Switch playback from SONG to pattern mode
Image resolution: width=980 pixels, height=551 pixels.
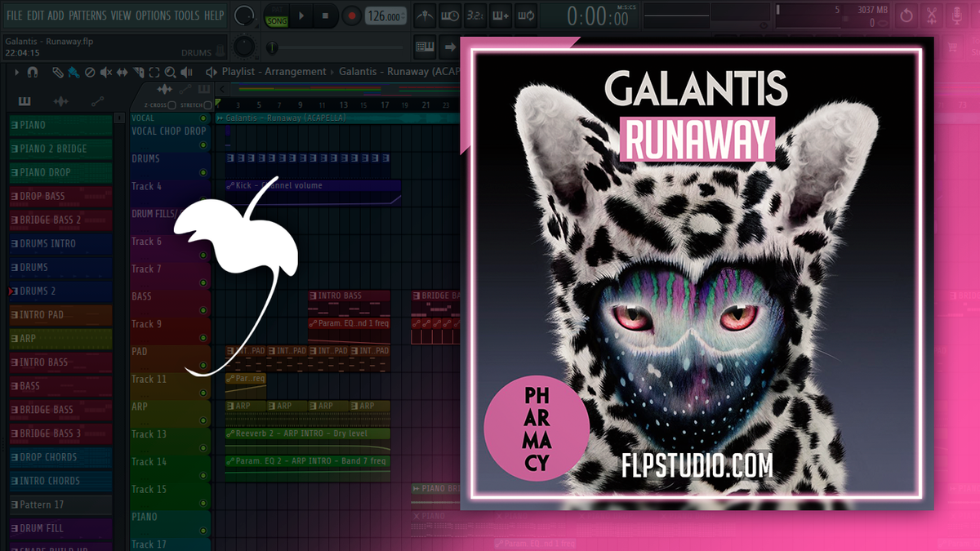click(276, 9)
